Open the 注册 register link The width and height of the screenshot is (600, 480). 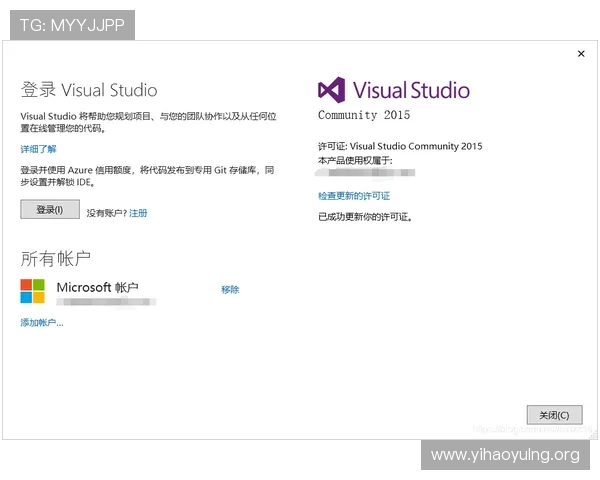pyautogui.click(x=138, y=213)
